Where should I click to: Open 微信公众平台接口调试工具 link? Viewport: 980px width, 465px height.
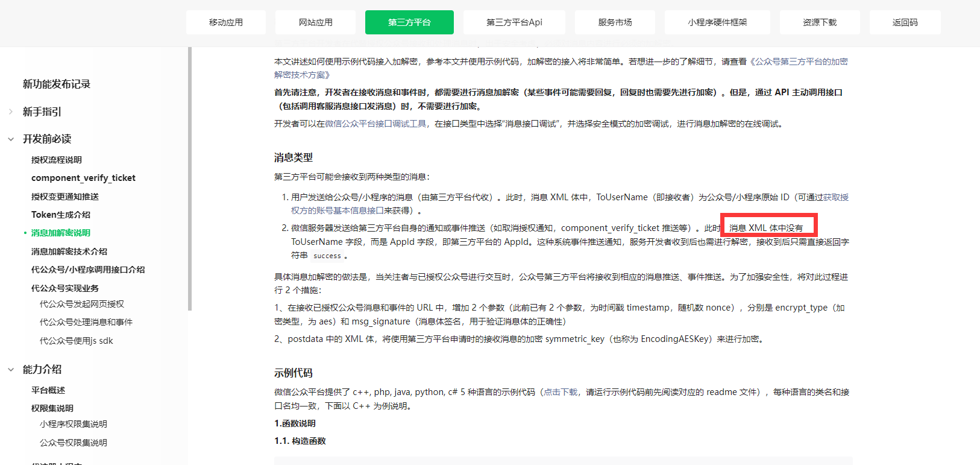376,124
